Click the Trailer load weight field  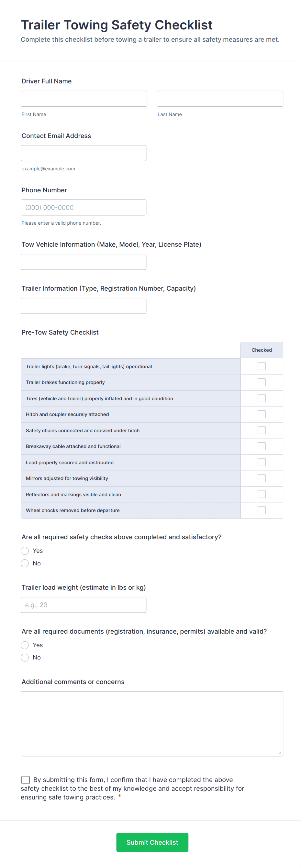click(84, 605)
